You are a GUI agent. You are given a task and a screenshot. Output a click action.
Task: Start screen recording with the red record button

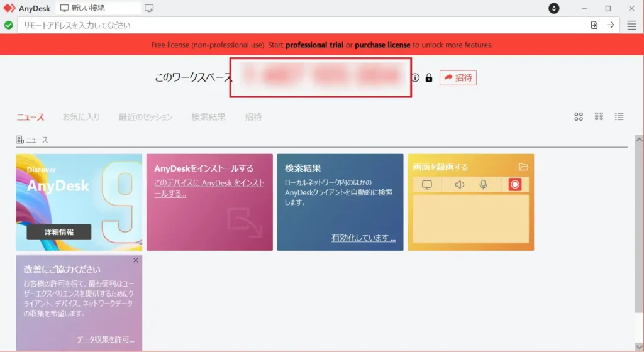tap(515, 184)
